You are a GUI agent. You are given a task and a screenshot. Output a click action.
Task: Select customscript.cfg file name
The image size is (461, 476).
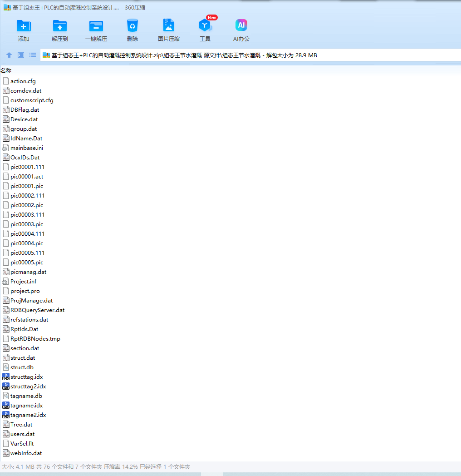click(x=32, y=100)
